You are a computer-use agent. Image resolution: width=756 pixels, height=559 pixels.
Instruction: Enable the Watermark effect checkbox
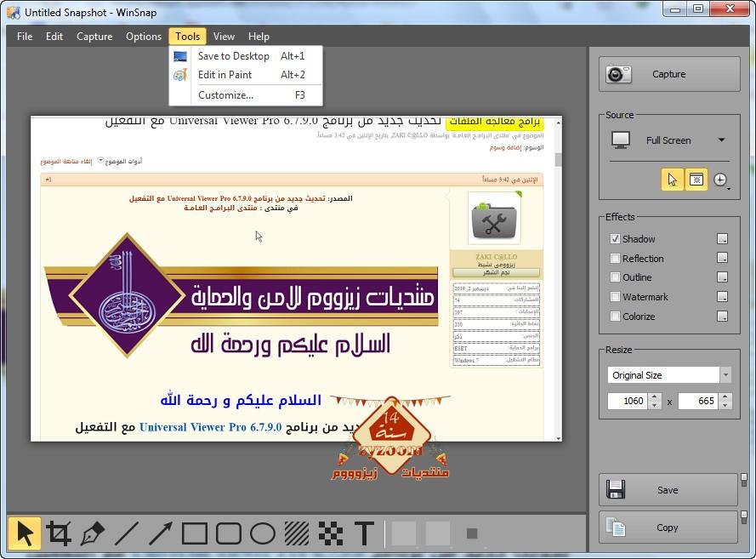click(x=615, y=297)
